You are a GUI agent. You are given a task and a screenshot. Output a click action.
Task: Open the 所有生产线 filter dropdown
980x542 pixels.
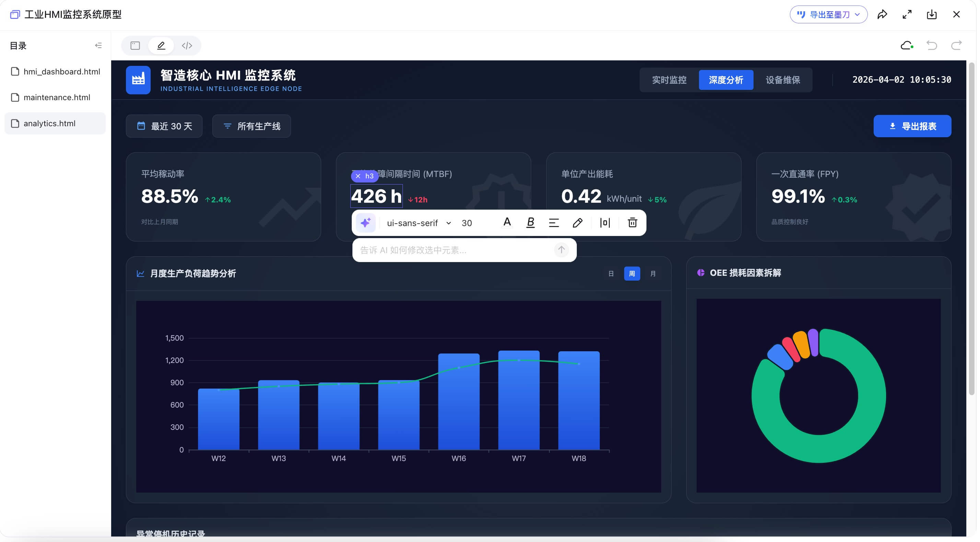point(252,126)
